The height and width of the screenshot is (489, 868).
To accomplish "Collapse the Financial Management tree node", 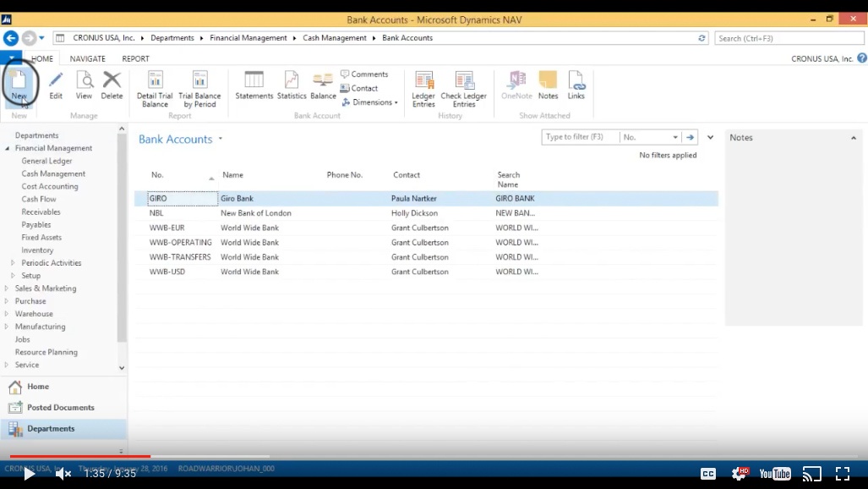I will pos(8,148).
